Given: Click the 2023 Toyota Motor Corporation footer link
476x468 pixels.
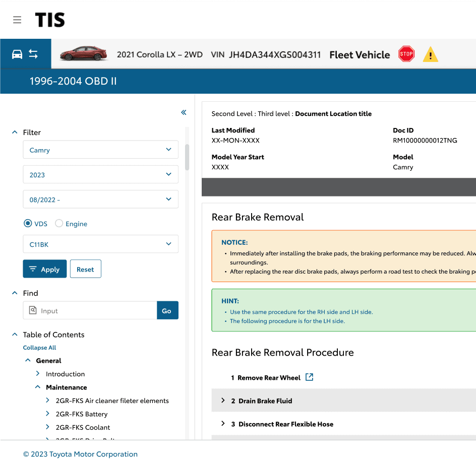Looking at the screenshot, I should pyautogui.click(x=81, y=454).
